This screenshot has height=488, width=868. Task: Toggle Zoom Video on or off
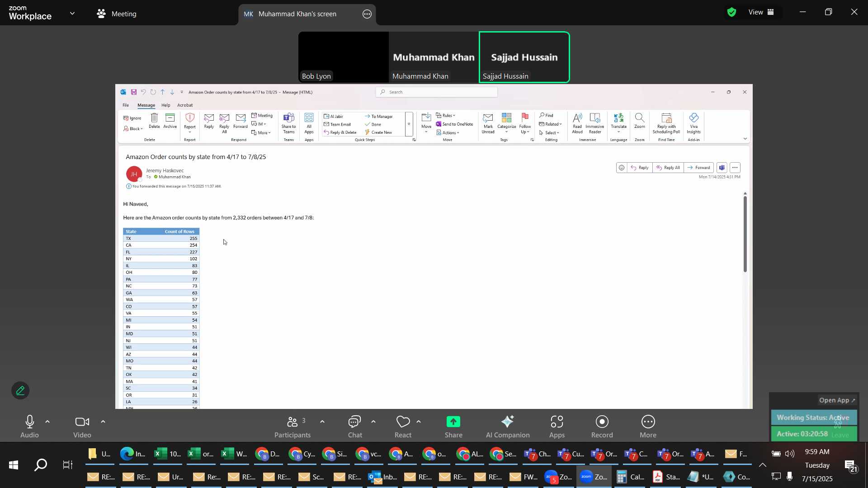tap(82, 427)
